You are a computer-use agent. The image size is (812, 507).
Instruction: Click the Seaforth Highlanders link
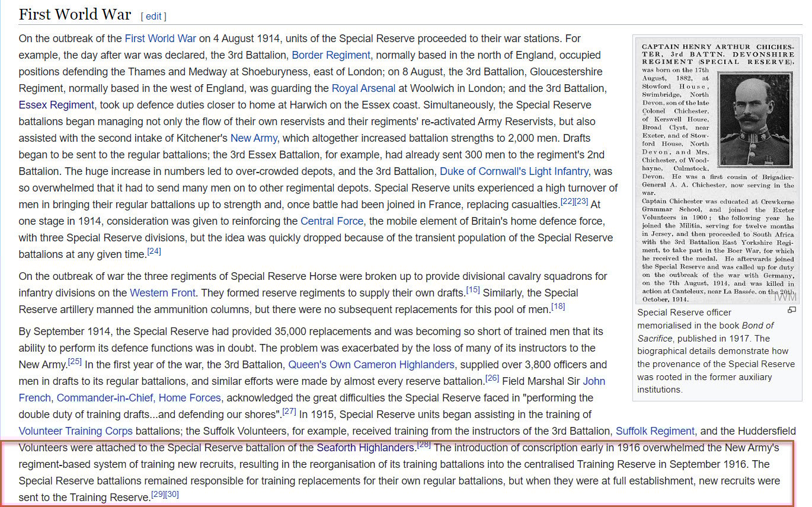coord(366,448)
